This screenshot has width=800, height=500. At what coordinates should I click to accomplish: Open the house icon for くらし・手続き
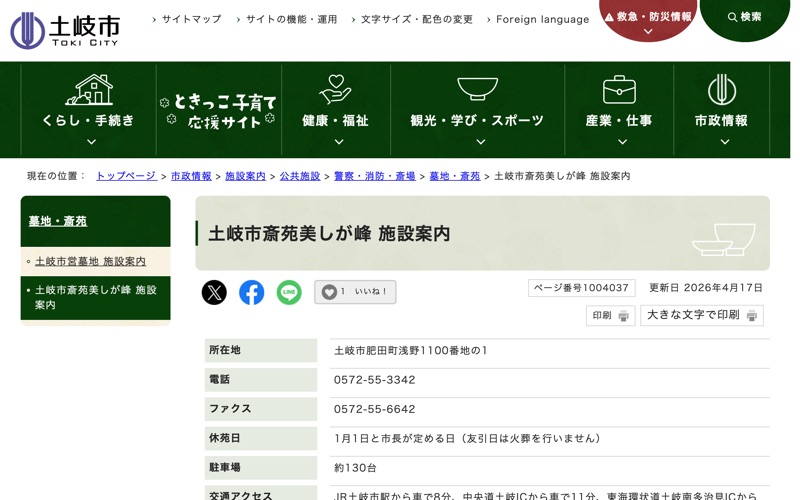coord(90,90)
